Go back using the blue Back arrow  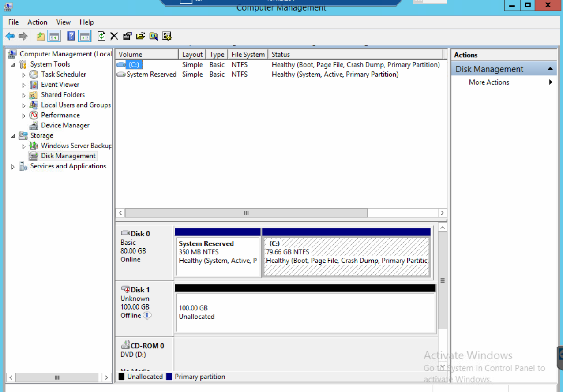[10, 36]
